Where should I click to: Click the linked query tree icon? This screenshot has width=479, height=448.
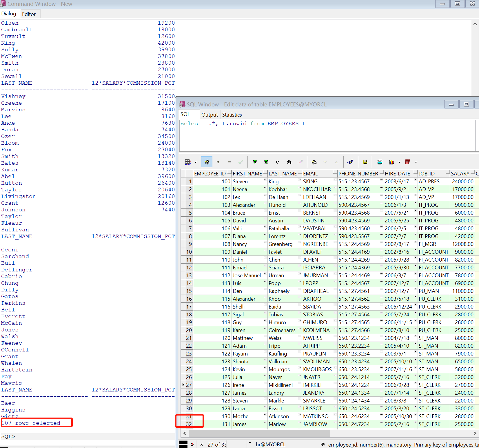(x=350, y=162)
